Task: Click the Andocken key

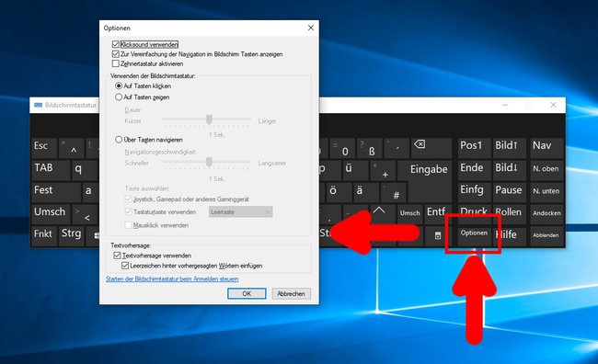Action: click(546, 213)
